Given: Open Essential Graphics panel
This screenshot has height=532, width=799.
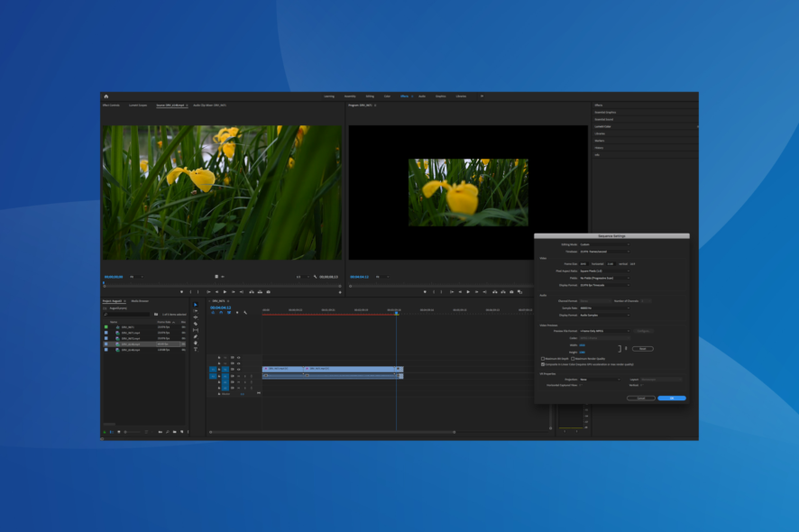Looking at the screenshot, I should click(x=605, y=112).
